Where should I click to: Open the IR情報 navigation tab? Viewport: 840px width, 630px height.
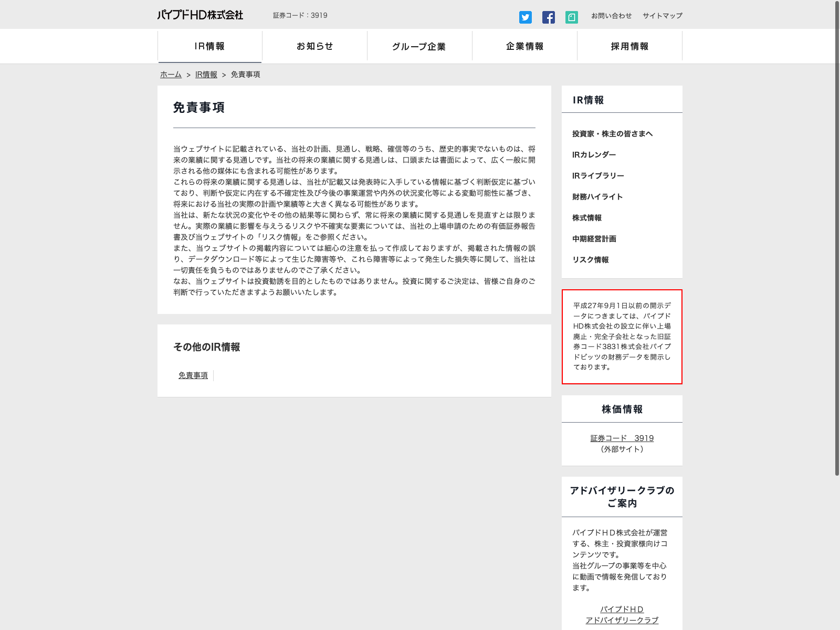tap(209, 46)
